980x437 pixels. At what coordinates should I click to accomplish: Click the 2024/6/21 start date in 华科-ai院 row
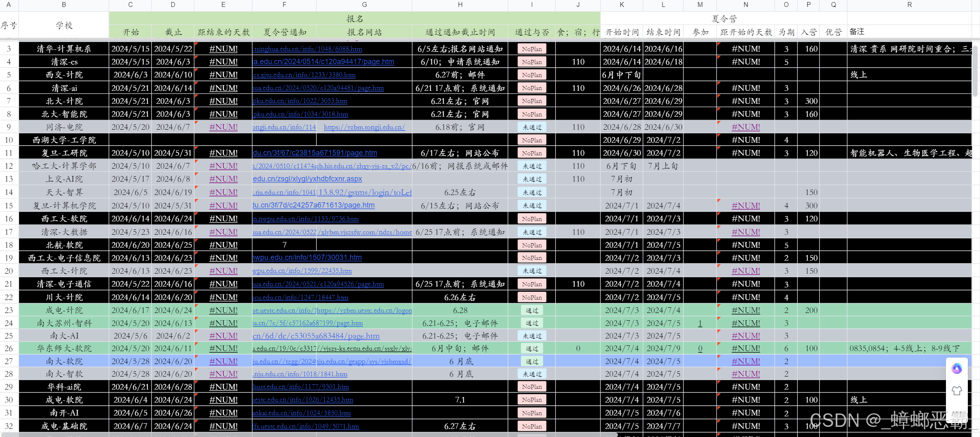[x=130, y=387]
